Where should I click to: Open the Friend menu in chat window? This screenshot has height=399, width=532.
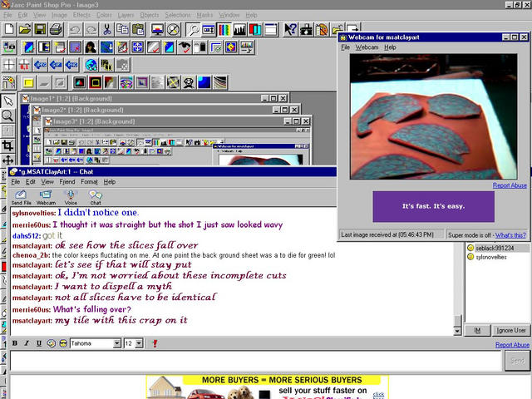point(67,182)
